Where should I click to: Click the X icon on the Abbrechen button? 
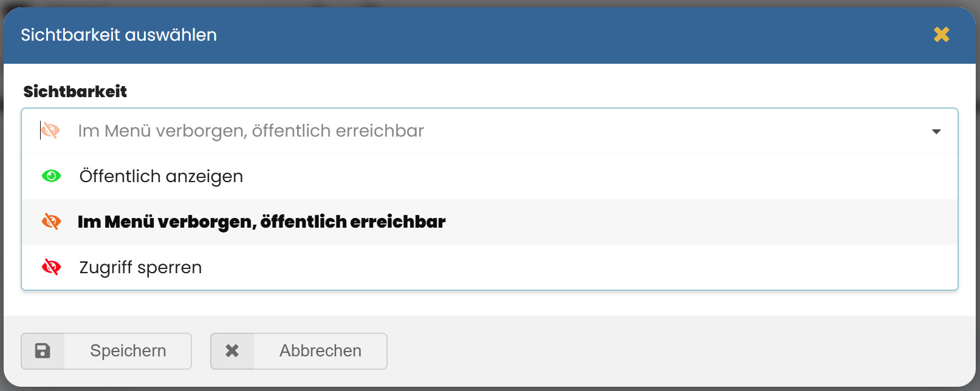(232, 351)
